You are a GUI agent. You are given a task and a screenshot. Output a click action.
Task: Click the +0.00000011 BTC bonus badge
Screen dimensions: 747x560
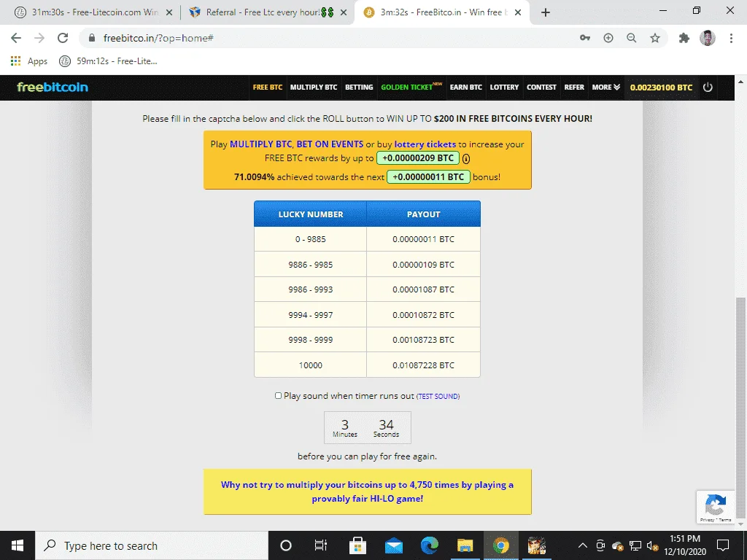pos(428,176)
